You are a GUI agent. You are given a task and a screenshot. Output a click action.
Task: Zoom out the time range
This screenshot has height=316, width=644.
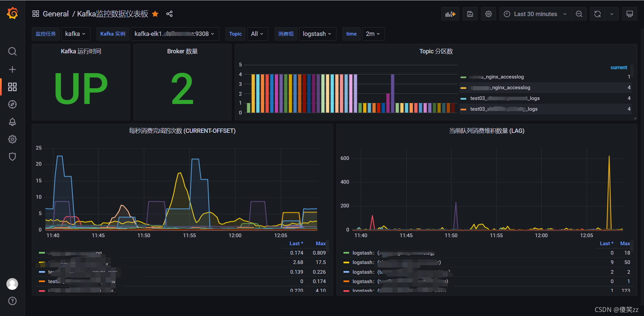pos(579,14)
